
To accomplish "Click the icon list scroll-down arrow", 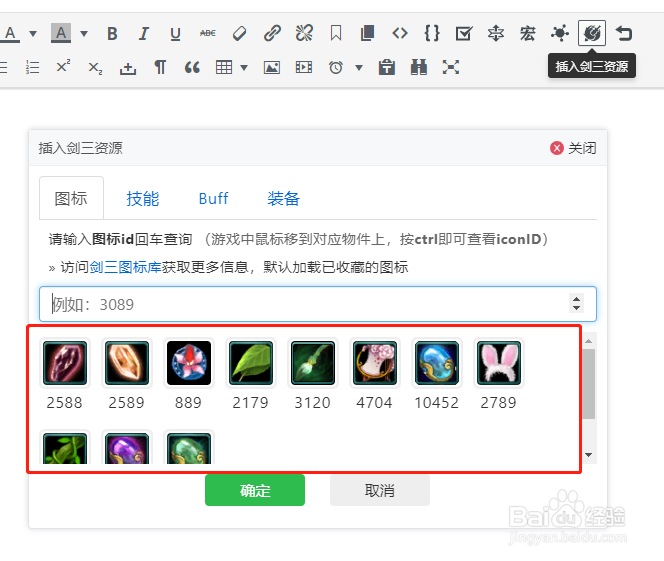I will 588,455.
